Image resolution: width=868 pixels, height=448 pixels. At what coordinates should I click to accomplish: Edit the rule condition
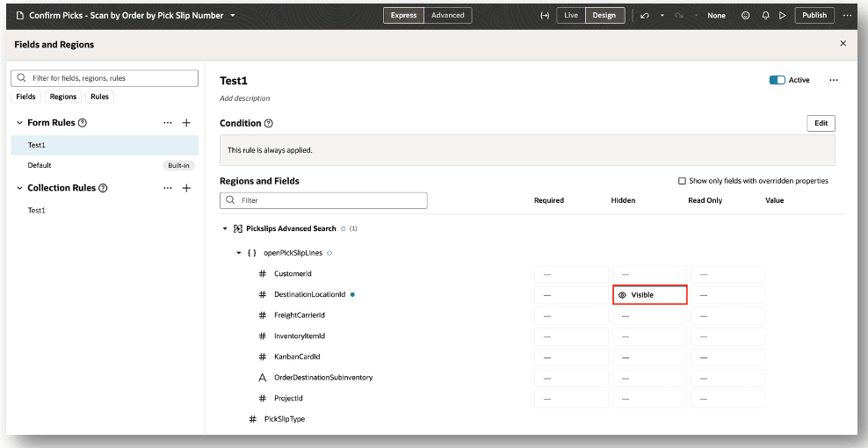click(x=821, y=123)
